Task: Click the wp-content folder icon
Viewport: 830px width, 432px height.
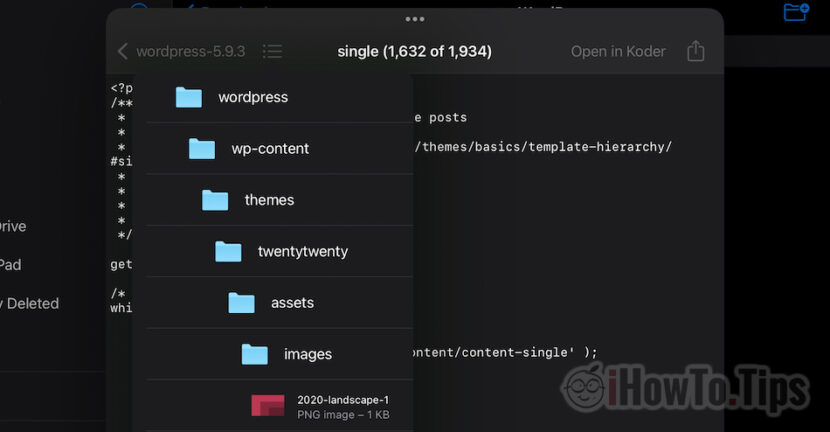Action: (x=202, y=149)
